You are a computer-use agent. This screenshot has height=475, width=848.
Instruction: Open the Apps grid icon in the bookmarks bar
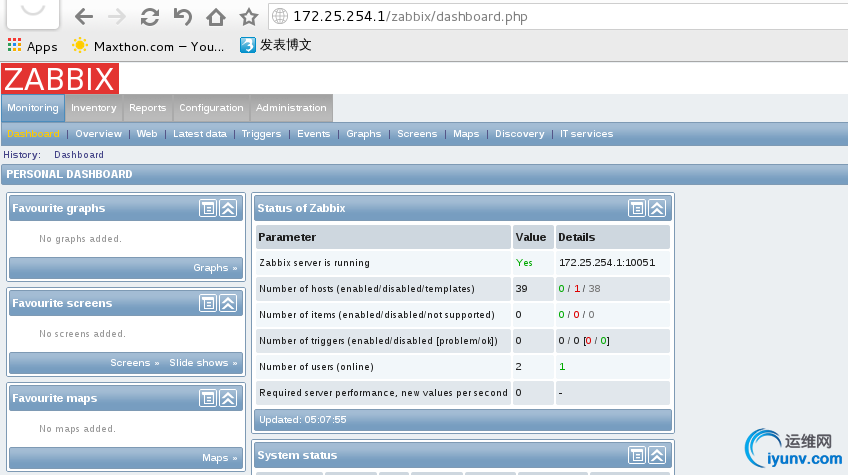click(x=15, y=45)
